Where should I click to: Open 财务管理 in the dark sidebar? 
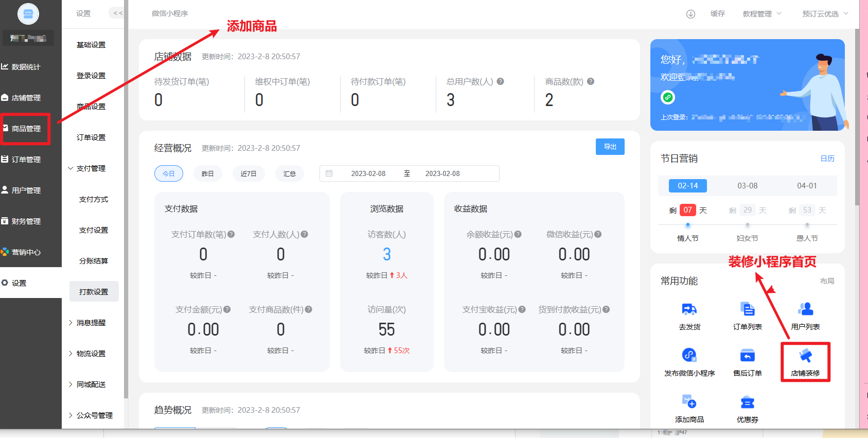[26, 221]
